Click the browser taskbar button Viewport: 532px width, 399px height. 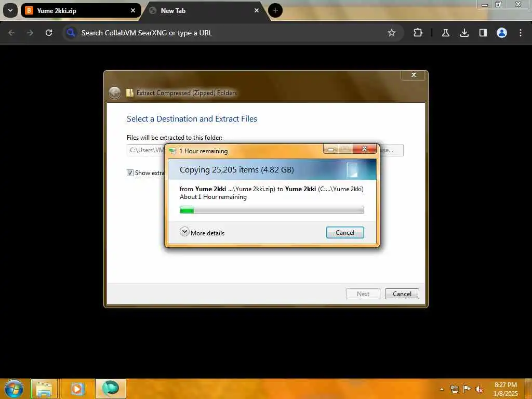[111, 389]
